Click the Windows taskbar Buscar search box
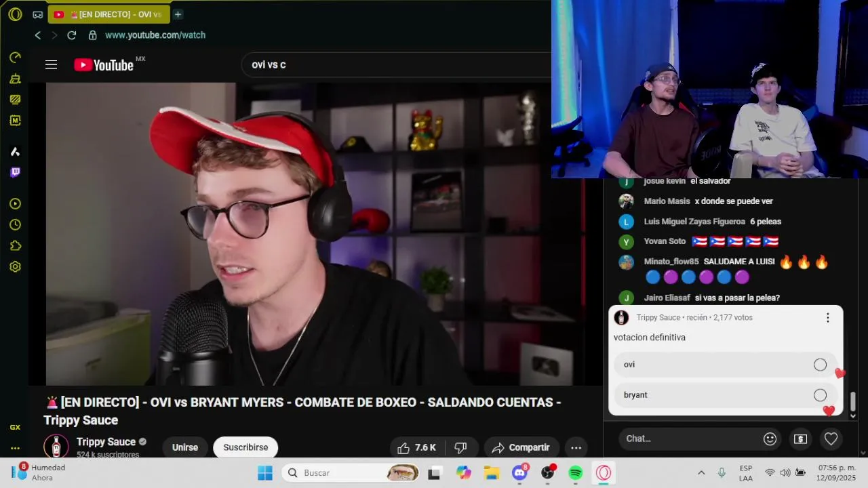Image resolution: width=868 pixels, height=488 pixels. [351, 472]
